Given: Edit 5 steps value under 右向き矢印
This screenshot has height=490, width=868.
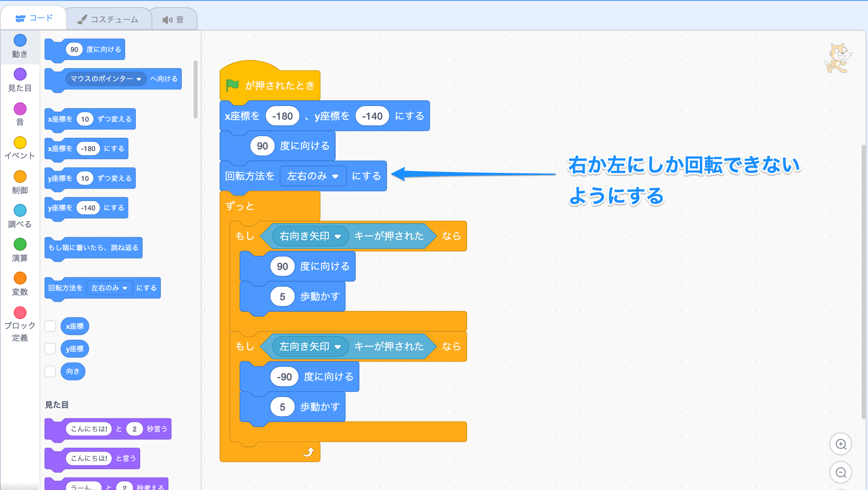Looking at the screenshot, I should tap(282, 297).
